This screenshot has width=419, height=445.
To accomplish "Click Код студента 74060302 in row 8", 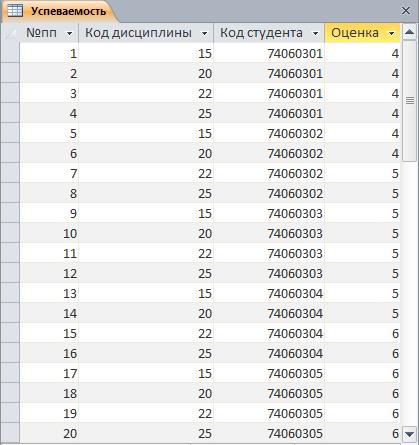I will click(269, 193).
